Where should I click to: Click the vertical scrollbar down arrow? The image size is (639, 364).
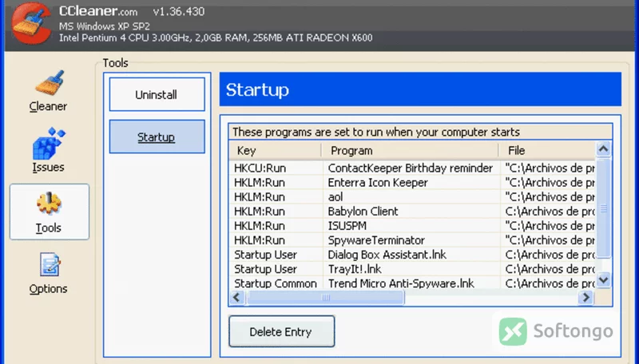pos(604,280)
